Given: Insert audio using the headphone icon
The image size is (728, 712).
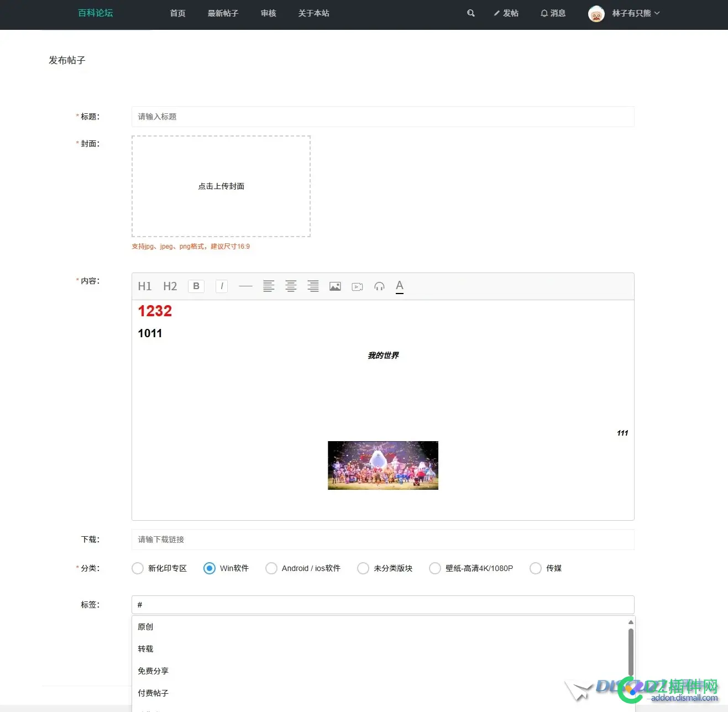Looking at the screenshot, I should point(379,286).
